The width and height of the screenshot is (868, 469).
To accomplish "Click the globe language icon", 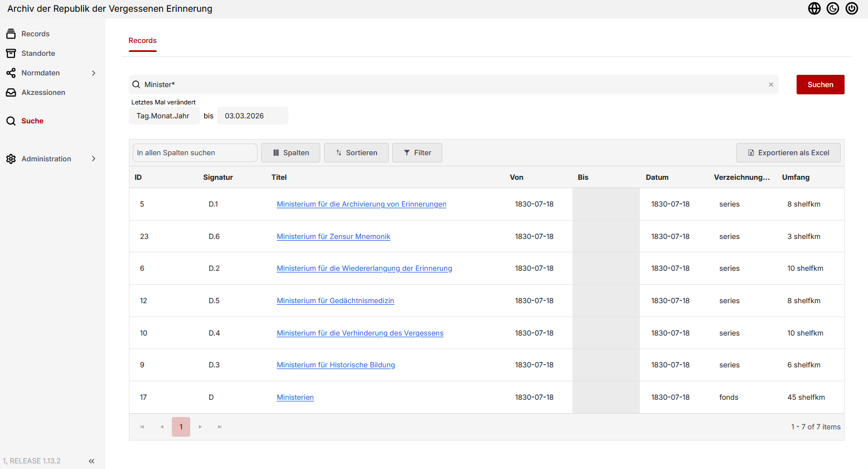I will [814, 8].
